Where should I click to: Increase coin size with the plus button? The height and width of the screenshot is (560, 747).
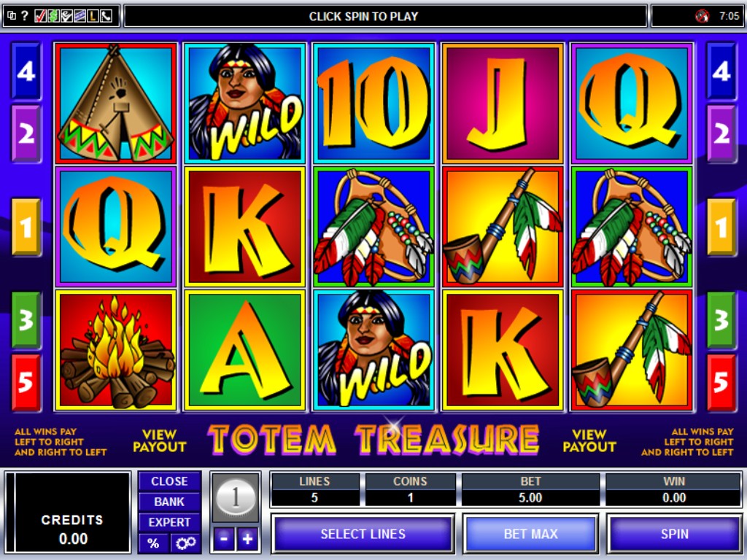247,539
